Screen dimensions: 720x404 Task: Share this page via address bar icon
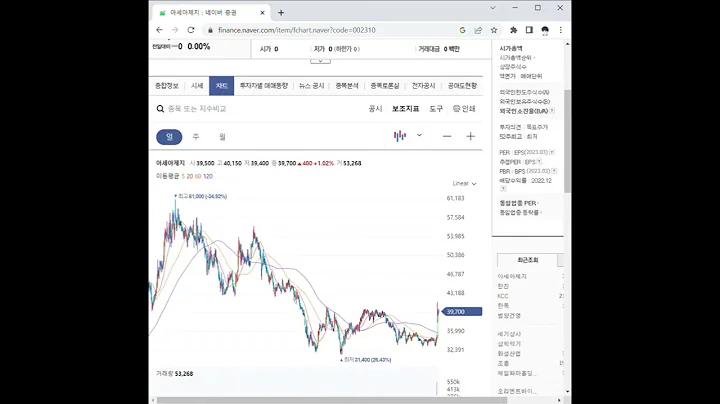click(x=478, y=30)
